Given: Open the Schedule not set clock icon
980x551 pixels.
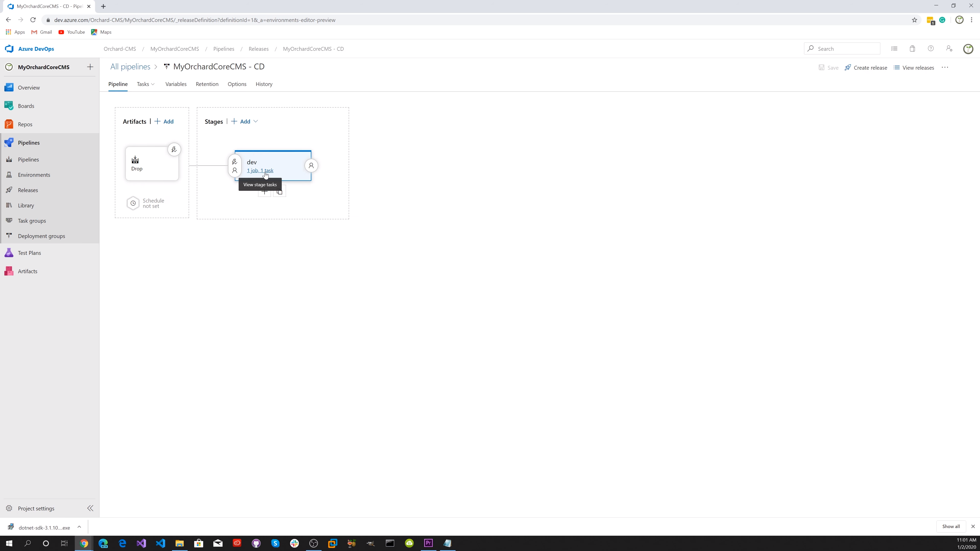Looking at the screenshot, I should tap(133, 203).
